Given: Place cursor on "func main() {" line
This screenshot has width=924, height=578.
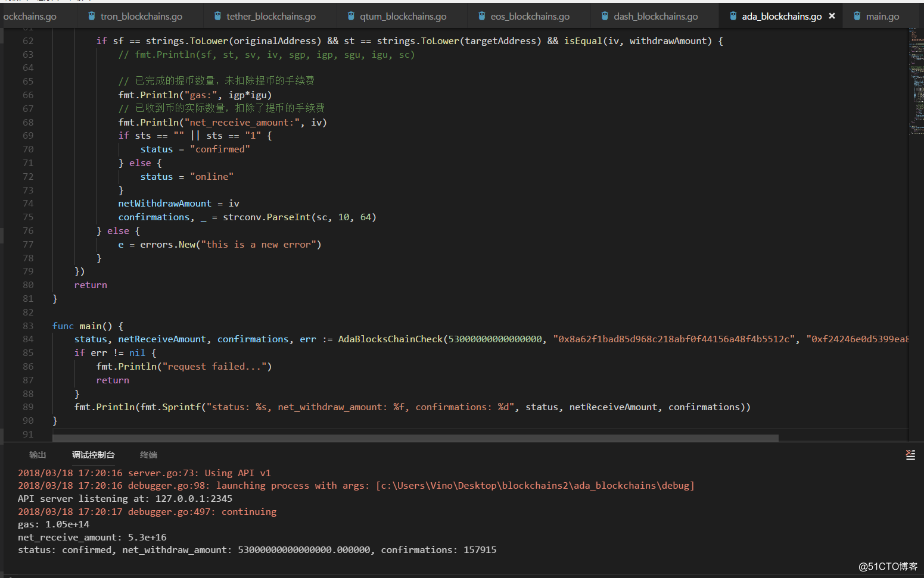Looking at the screenshot, I should pyautogui.click(x=88, y=326).
